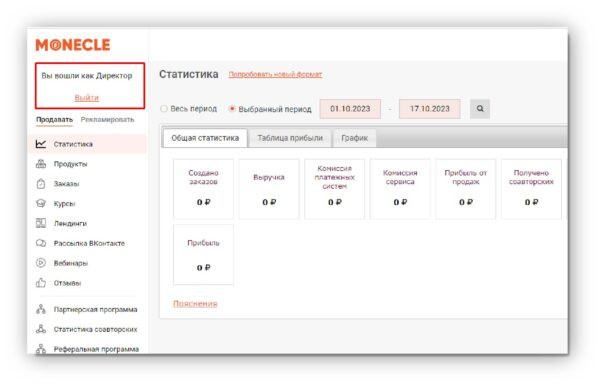Select the Весь период radio button
This screenshot has height=386, width=600.
tap(164, 109)
